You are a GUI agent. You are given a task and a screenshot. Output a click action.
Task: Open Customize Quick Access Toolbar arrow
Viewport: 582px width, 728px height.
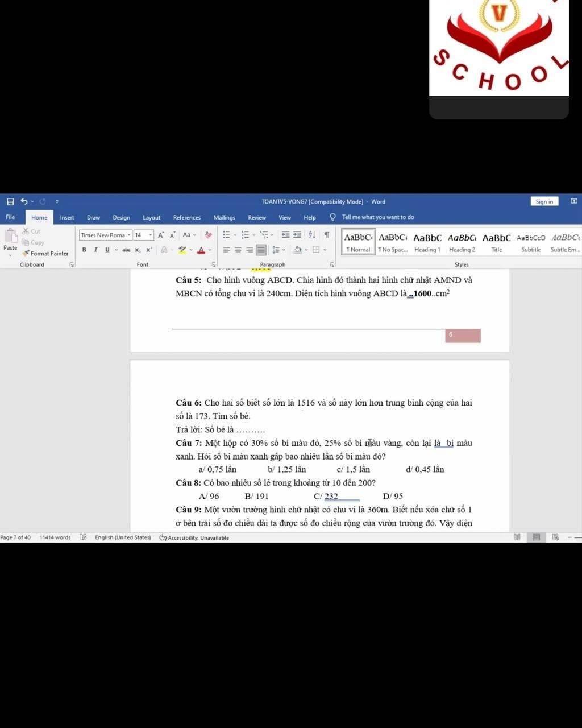57,202
